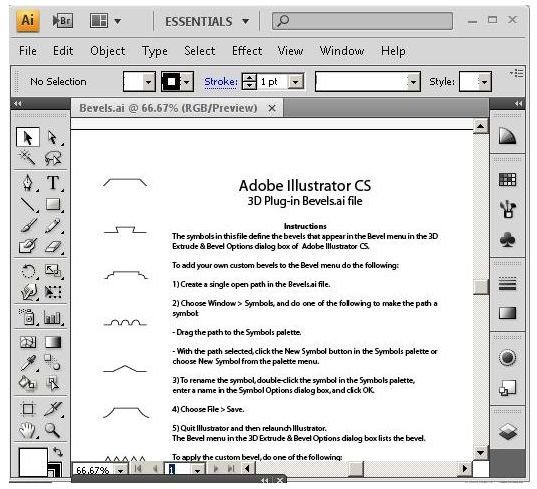This screenshot has width=537, height=489.
Task: Open the ESSENTIALS workspace switcher
Action: pyautogui.click(x=207, y=22)
